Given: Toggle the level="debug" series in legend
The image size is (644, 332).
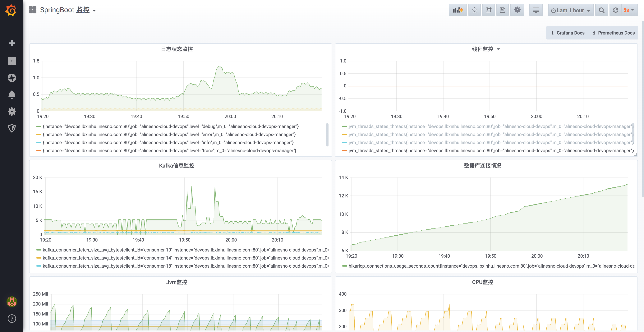Looking at the screenshot, I should pos(171,127).
